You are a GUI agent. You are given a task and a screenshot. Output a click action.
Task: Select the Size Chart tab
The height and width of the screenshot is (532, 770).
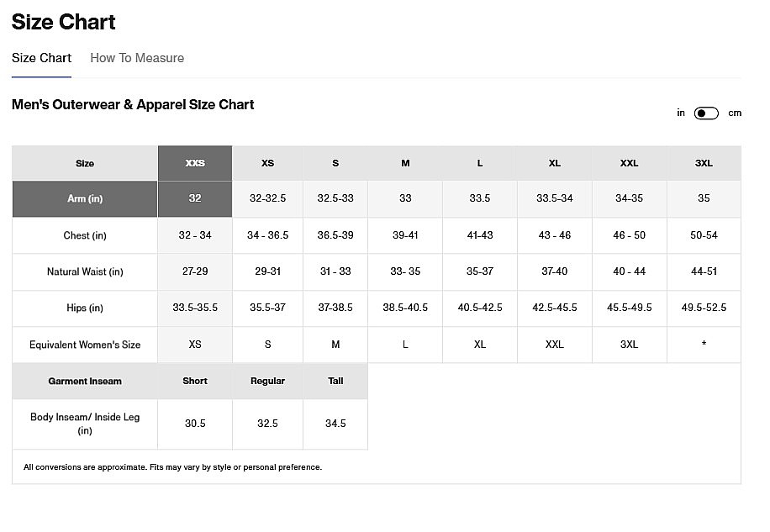pos(41,58)
